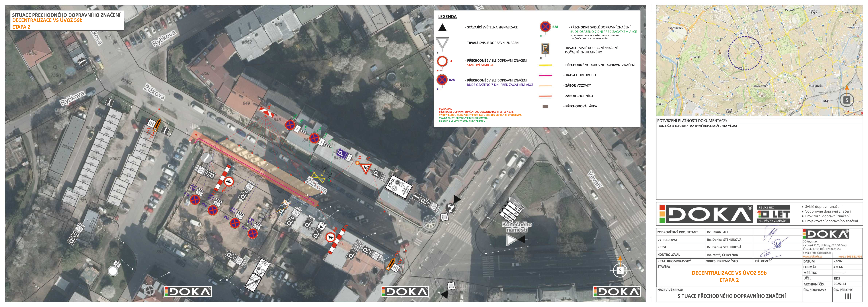
Task: Select the purple-labeled B28 sign in legend
Action: (442, 80)
